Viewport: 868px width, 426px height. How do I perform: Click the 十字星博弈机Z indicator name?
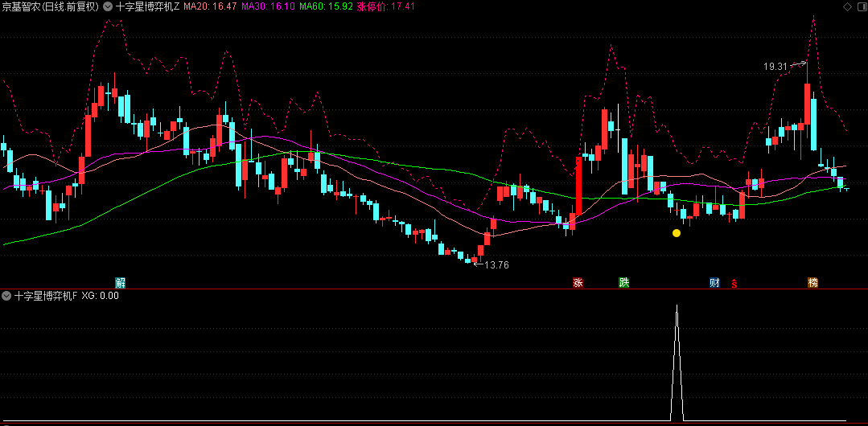point(148,6)
